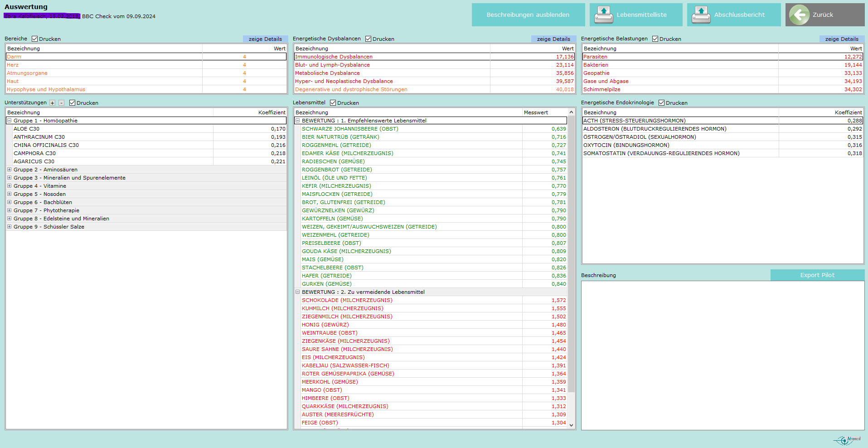
Task: Toggle Drucken checkbox for Bereiche
Action: [x=35, y=39]
